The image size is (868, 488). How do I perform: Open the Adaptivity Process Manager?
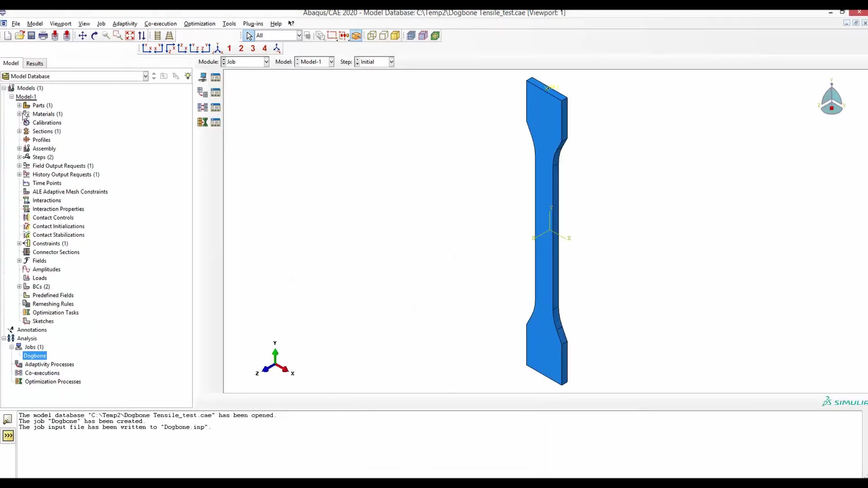216,92
